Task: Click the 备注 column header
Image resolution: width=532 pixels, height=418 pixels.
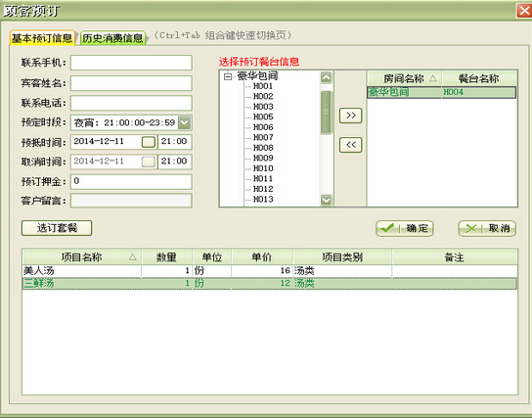Action: pyautogui.click(x=455, y=257)
